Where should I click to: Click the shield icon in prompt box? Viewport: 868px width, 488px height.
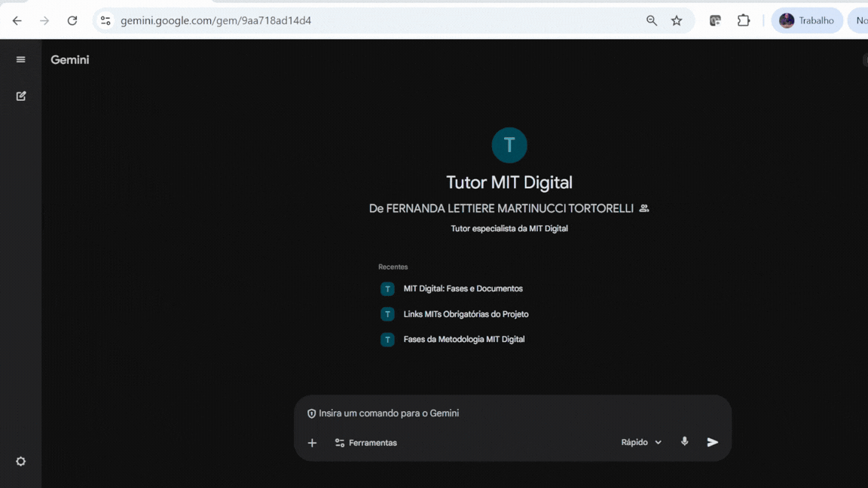click(x=312, y=413)
